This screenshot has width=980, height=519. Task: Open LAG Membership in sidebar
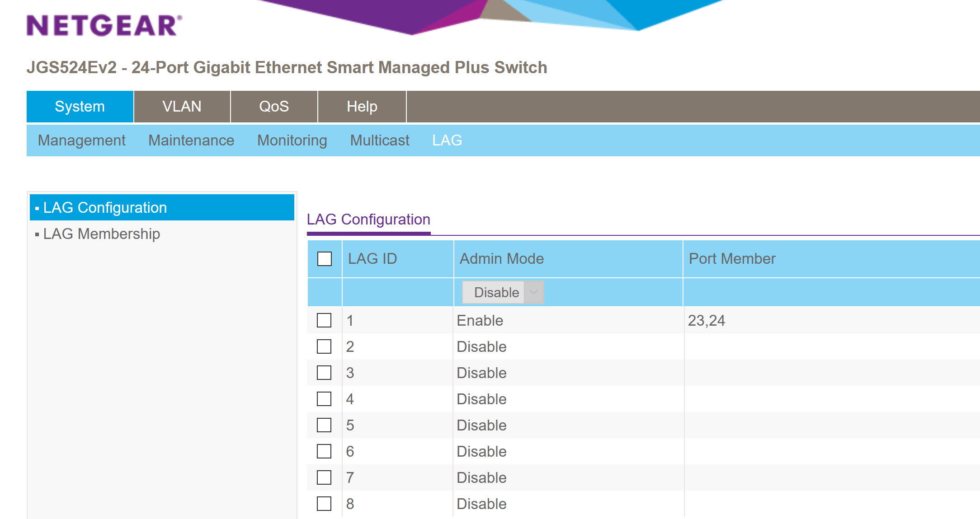pos(101,234)
